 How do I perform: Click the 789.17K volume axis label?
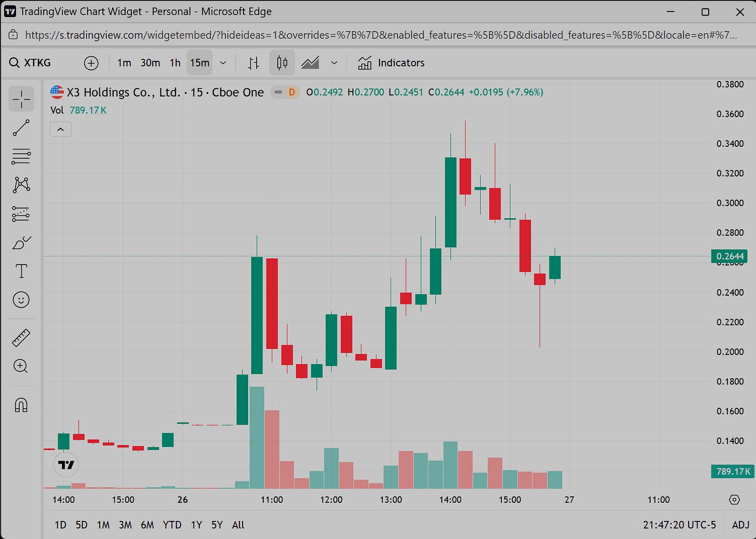click(733, 472)
